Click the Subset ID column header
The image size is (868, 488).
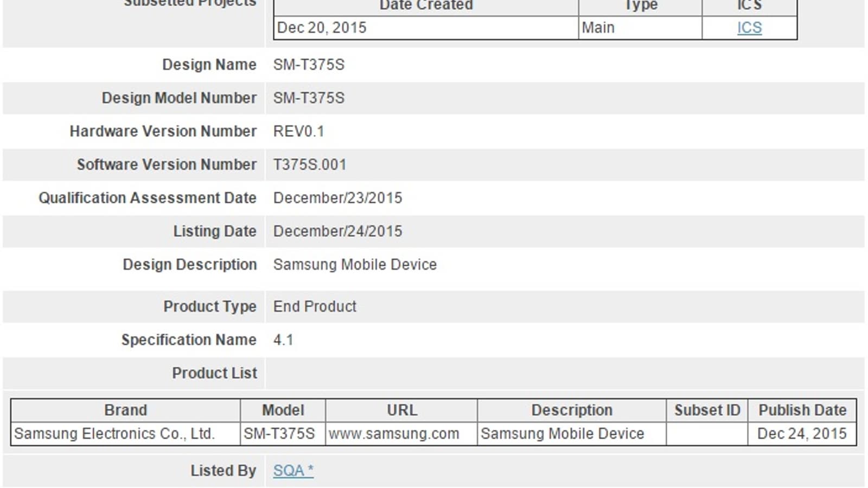pyautogui.click(x=707, y=410)
